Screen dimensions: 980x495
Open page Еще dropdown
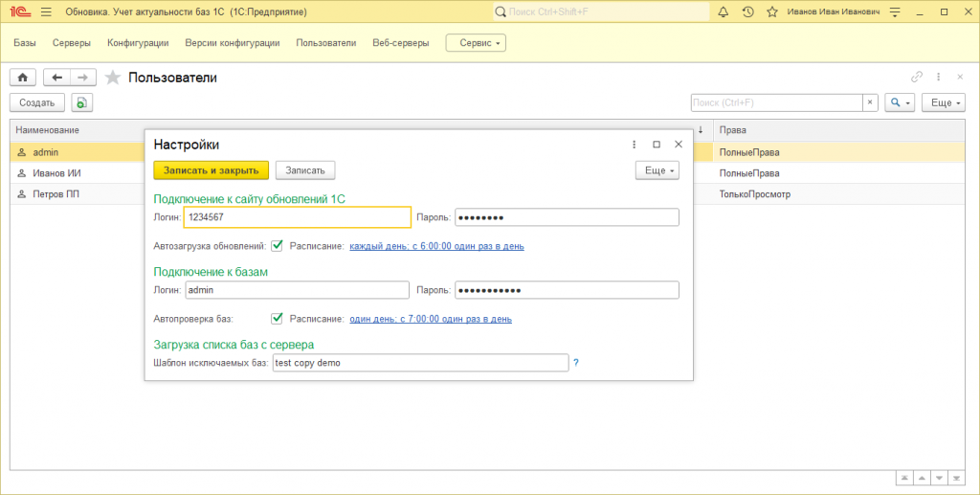944,102
